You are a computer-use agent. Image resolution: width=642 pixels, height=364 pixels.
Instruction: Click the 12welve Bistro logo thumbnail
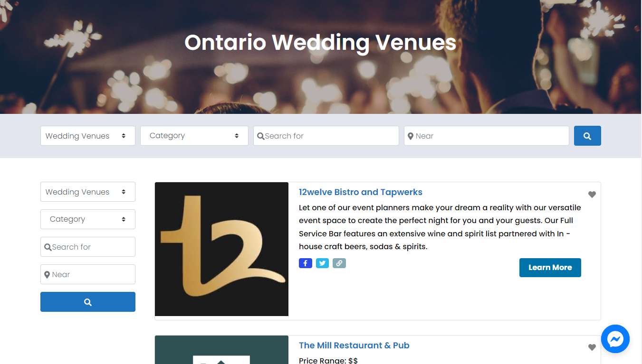221,249
